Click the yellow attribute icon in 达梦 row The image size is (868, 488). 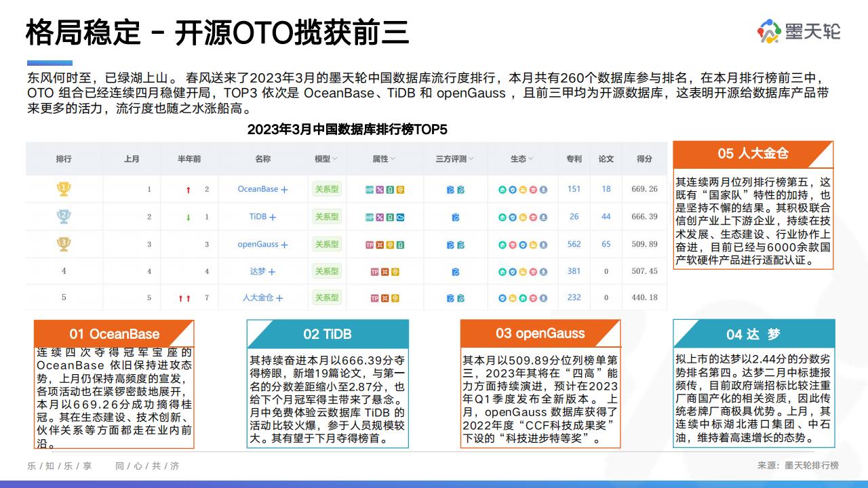point(395,272)
